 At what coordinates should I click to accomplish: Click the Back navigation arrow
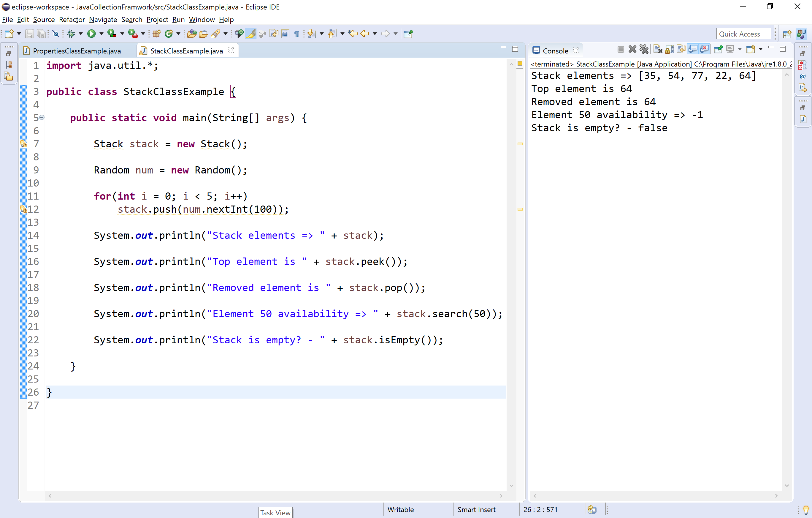pyautogui.click(x=365, y=34)
